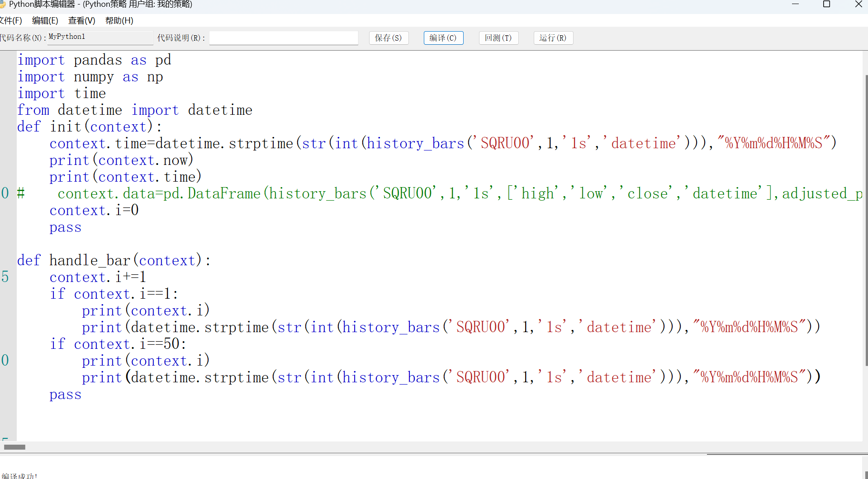
Task: Click the line 'print(context.time)'
Action: pos(125,177)
